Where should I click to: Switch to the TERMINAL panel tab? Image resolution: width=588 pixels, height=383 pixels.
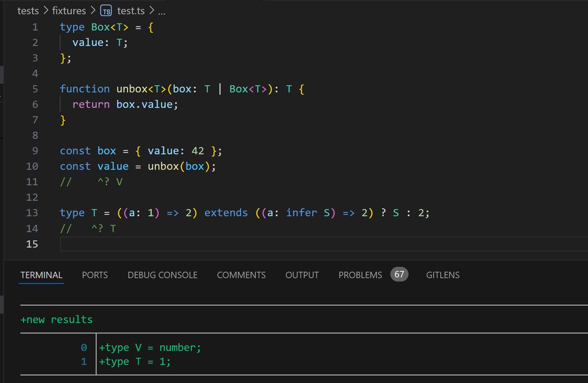[x=41, y=275]
